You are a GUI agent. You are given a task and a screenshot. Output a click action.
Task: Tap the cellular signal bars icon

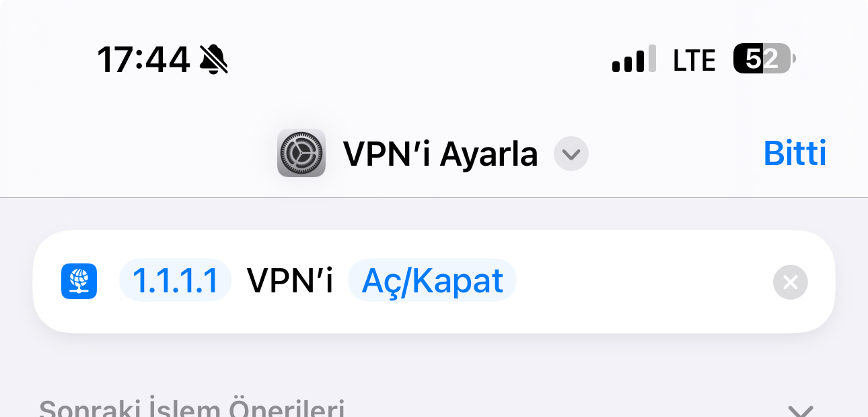634,60
